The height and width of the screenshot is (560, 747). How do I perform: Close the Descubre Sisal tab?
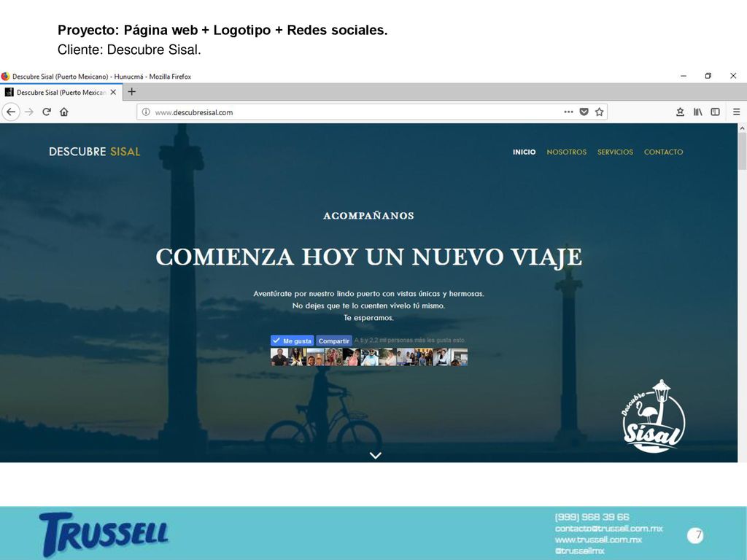(x=113, y=93)
